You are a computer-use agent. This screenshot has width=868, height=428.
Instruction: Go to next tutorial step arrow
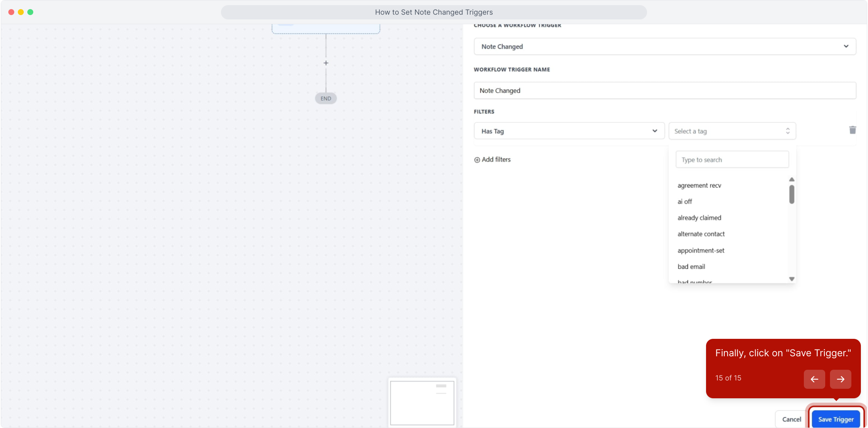click(x=840, y=379)
